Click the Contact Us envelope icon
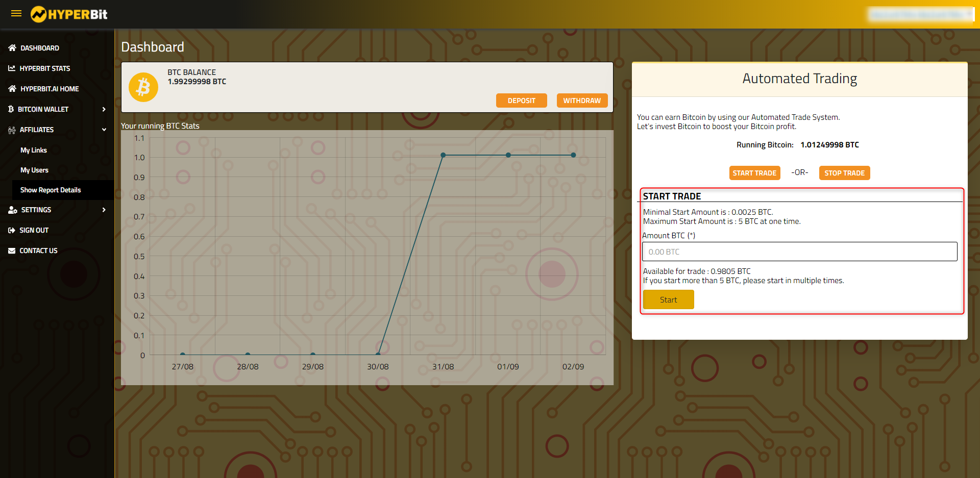Image resolution: width=980 pixels, height=478 pixels. [12, 251]
